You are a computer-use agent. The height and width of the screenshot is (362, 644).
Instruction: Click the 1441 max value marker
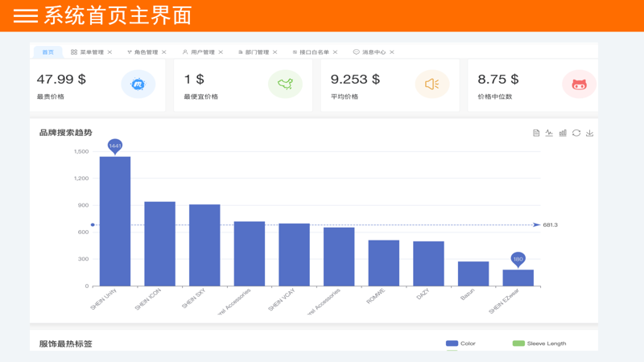(x=115, y=146)
